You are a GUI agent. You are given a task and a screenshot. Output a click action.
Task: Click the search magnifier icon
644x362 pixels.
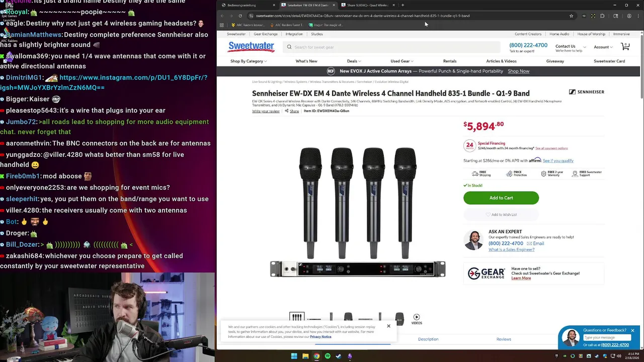click(289, 47)
